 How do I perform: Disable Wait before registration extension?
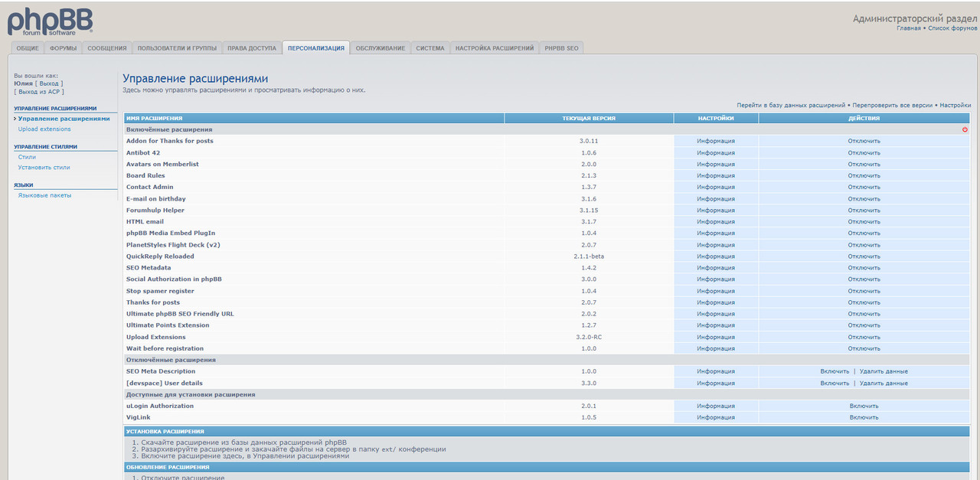point(864,348)
